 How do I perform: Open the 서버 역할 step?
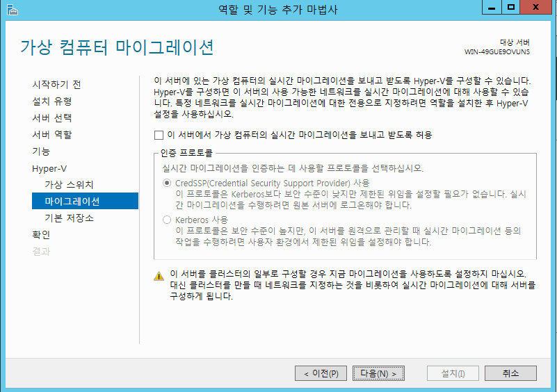tap(52, 135)
